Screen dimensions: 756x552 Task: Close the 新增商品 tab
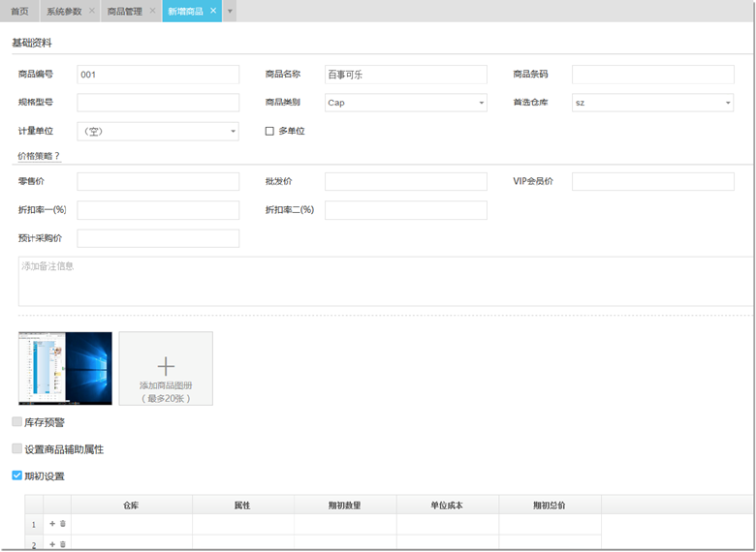(213, 11)
